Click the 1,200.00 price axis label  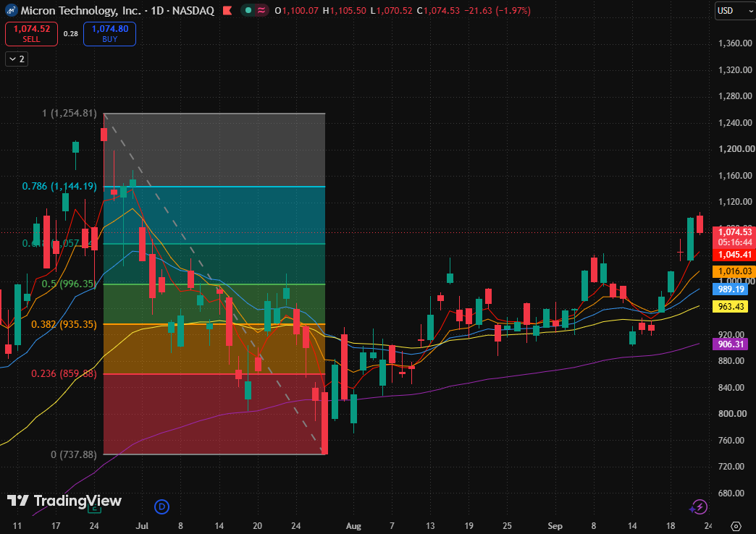coord(735,149)
